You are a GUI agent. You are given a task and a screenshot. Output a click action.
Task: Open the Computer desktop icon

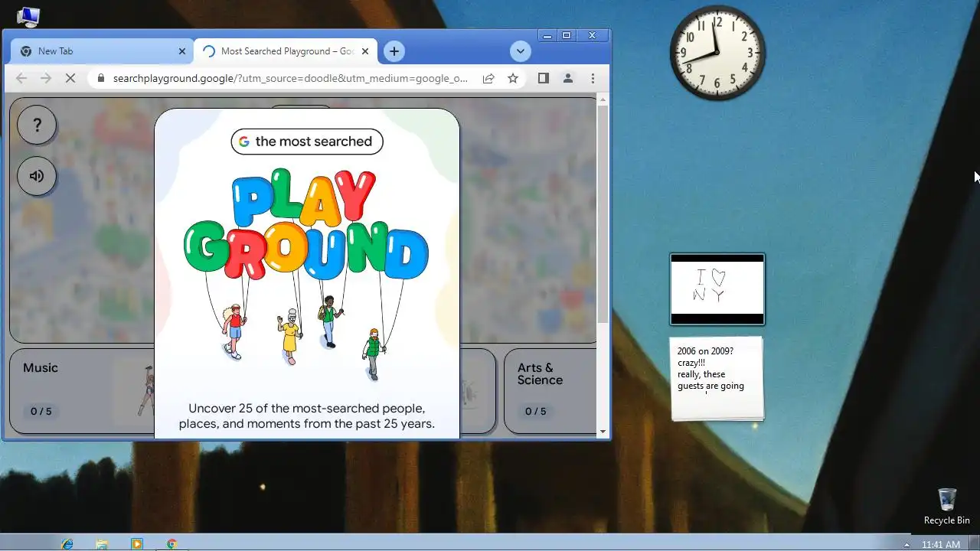point(28,15)
